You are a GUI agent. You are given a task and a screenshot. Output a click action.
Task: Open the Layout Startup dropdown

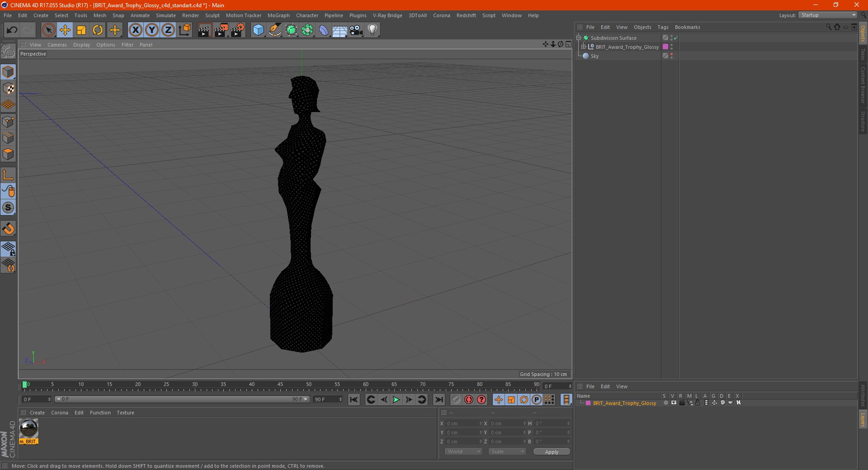point(828,15)
